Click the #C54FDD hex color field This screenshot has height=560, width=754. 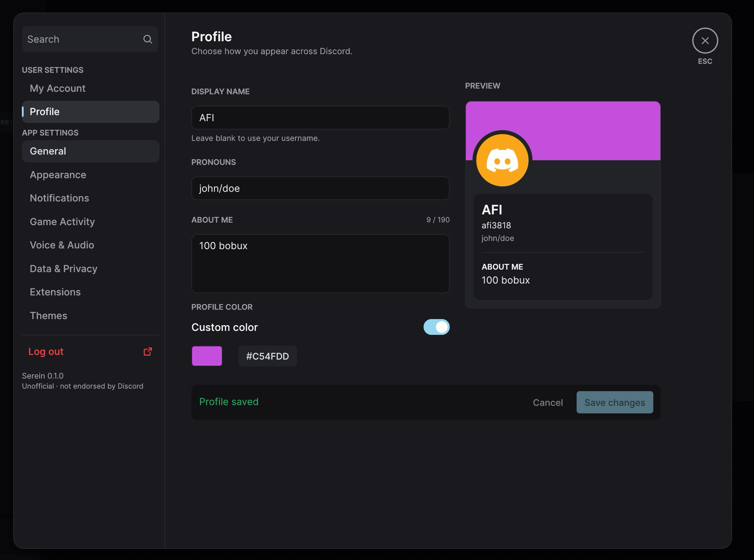pyautogui.click(x=267, y=356)
